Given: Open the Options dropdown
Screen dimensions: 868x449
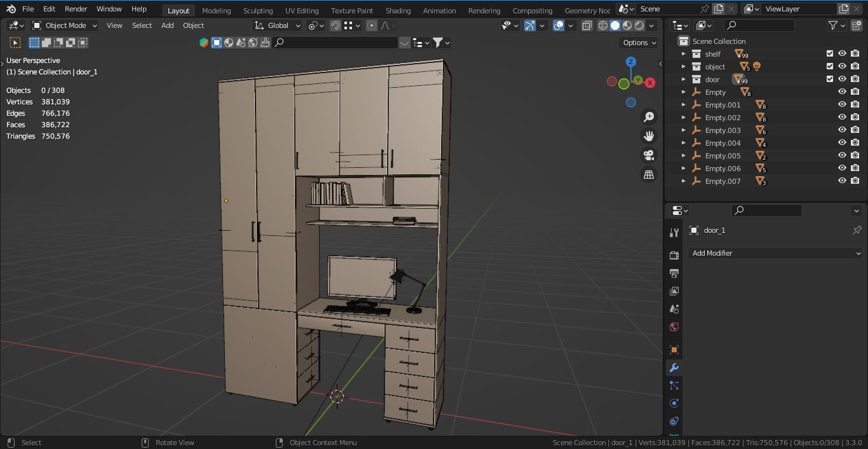Looking at the screenshot, I should [x=639, y=43].
